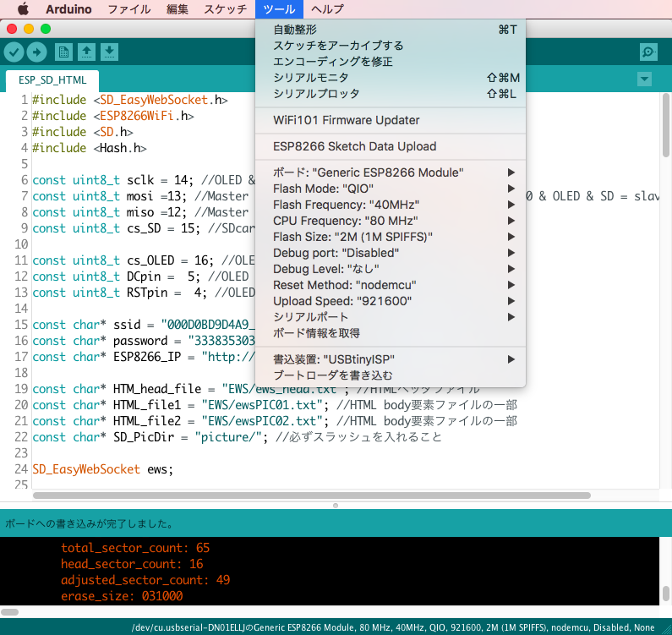The width and height of the screenshot is (672, 635).
Task: Click the editor vertical scrollbar thumb
Action: 665,125
